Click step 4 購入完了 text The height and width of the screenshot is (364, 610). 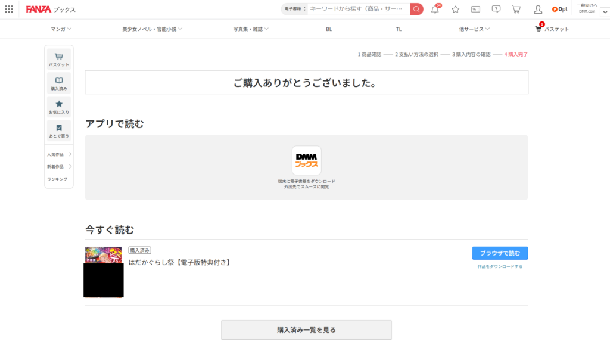pos(516,54)
